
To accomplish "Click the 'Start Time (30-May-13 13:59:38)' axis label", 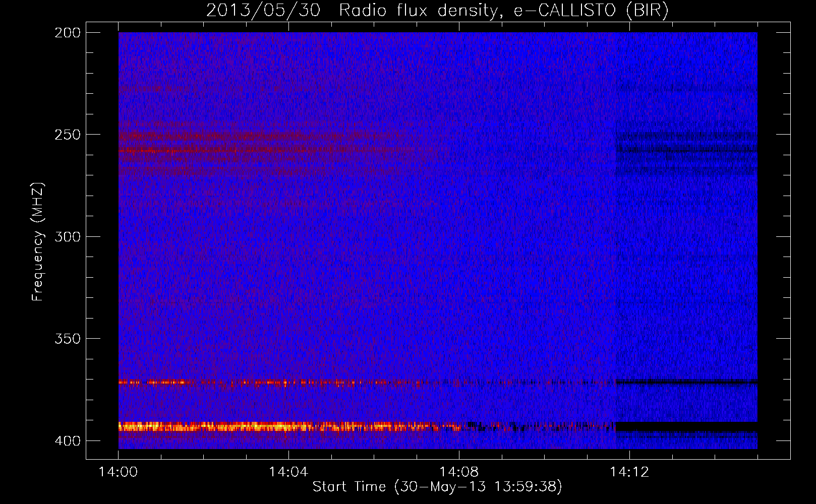I will (437, 487).
